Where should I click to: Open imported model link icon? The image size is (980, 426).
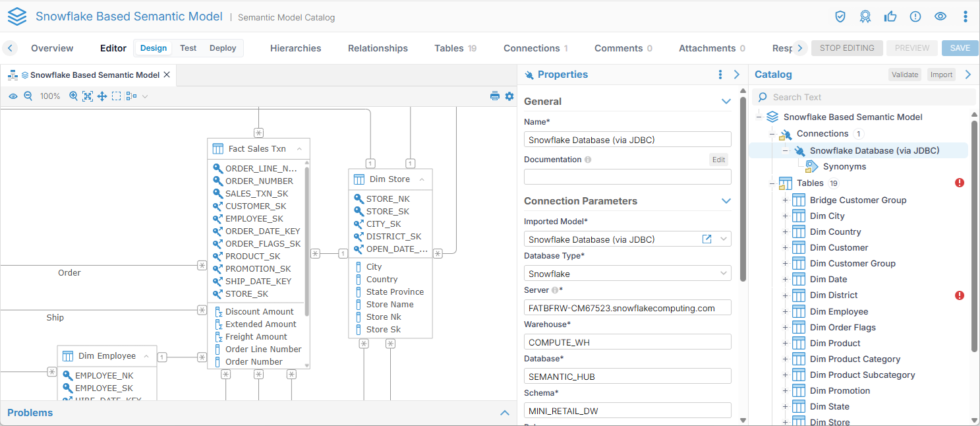tap(707, 239)
